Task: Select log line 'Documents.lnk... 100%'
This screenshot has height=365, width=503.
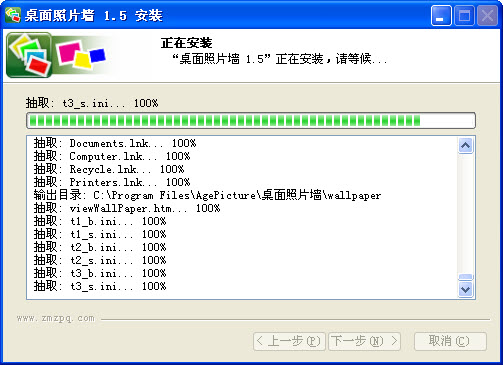Action: [115, 143]
